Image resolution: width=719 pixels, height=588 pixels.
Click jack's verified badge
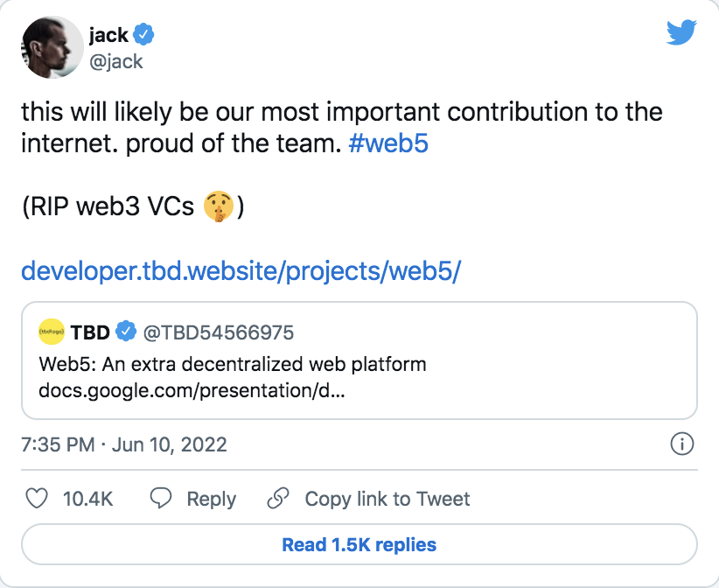coord(144,34)
